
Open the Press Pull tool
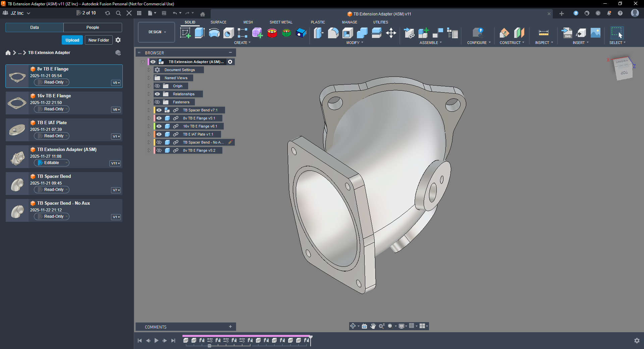pyautogui.click(x=319, y=33)
